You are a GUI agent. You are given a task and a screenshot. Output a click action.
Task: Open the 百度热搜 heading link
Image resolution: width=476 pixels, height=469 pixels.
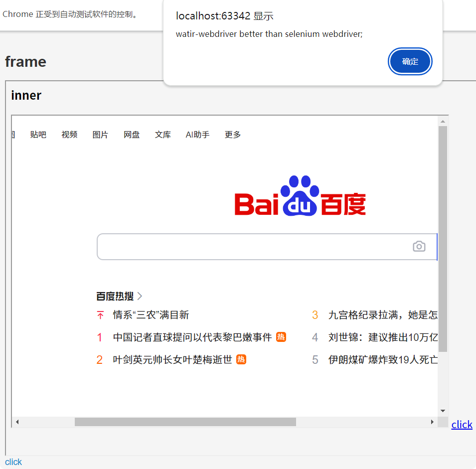coord(115,296)
